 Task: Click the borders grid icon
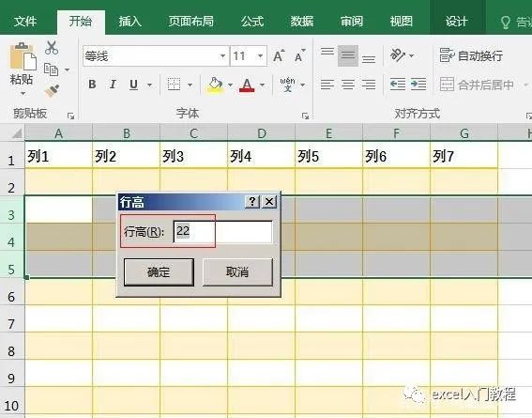click(175, 85)
